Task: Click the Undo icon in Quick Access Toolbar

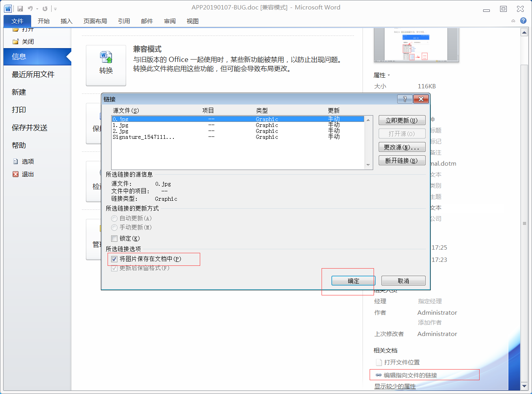Action: point(30,8)
